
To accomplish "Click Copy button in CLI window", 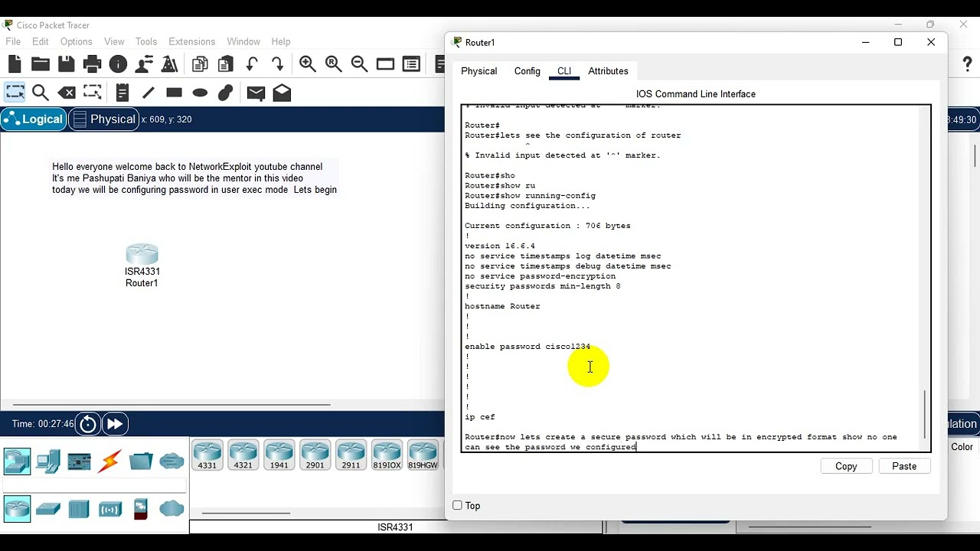I will (x=846, y=466).
